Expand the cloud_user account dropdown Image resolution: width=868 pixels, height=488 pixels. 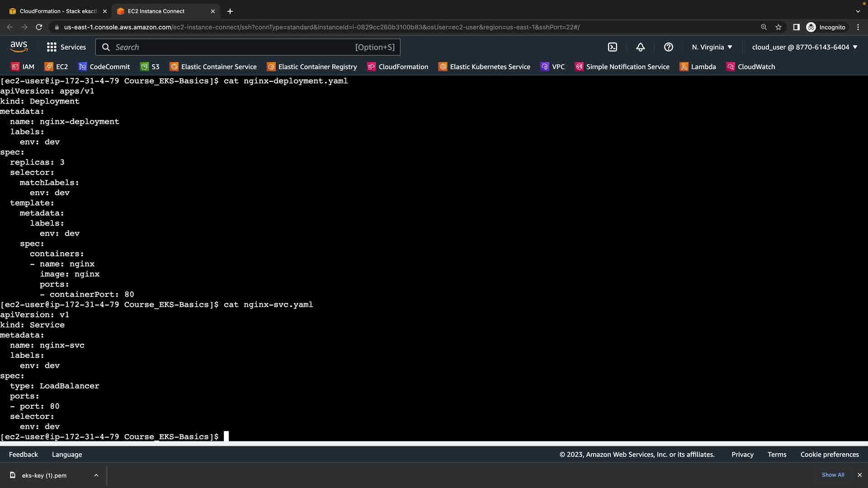[x=805, y=47]
